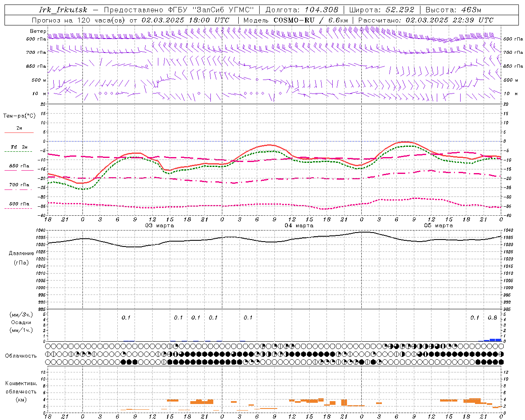Select the 'Прогноз на 120 часа(ов)' forecast header
The width and height of the screenshot is (525, 420).
coord(79,20)
